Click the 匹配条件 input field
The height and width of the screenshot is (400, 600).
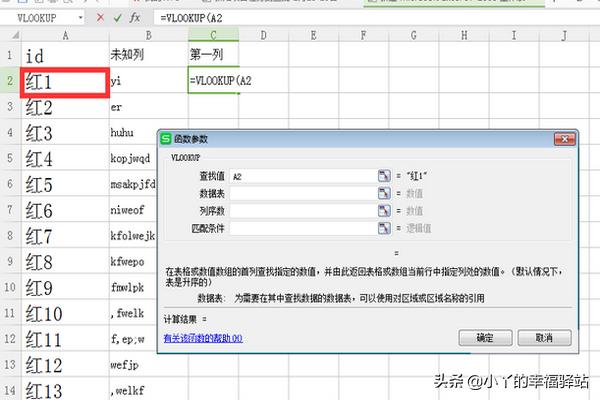tap(302, 228)
